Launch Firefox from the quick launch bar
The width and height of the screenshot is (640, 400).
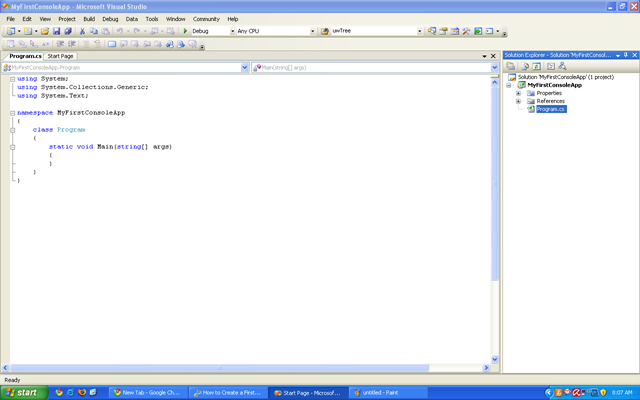[82, 393]
